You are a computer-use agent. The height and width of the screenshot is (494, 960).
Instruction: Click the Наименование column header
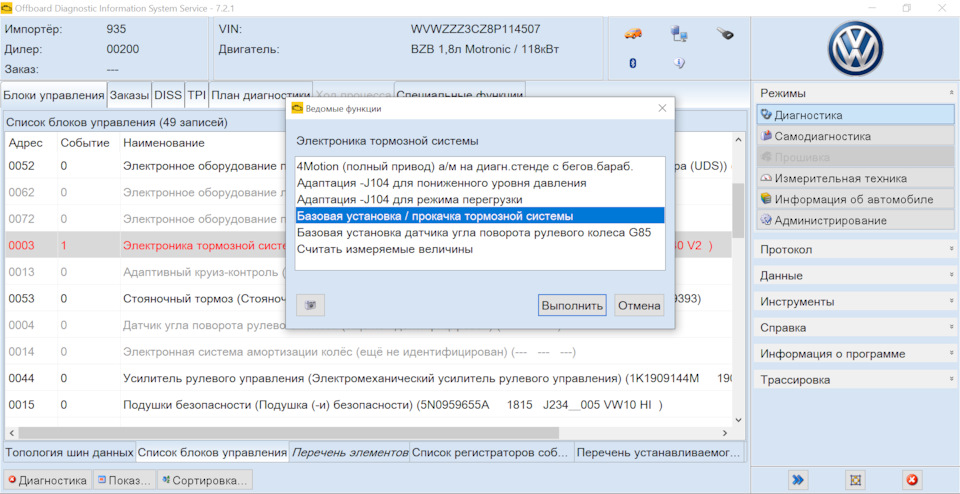pos(164,143)
